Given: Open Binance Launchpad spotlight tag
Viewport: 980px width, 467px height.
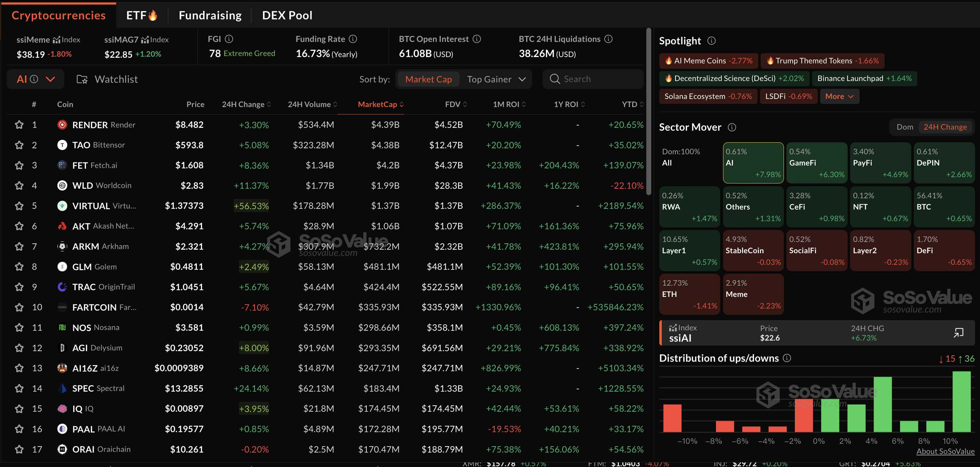Looking at the screenshot, I should click(x=864, y=79).
